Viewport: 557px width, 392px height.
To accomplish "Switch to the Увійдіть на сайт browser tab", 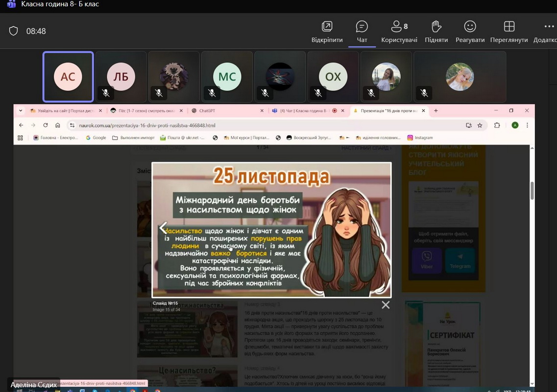I will coord(65,111).
